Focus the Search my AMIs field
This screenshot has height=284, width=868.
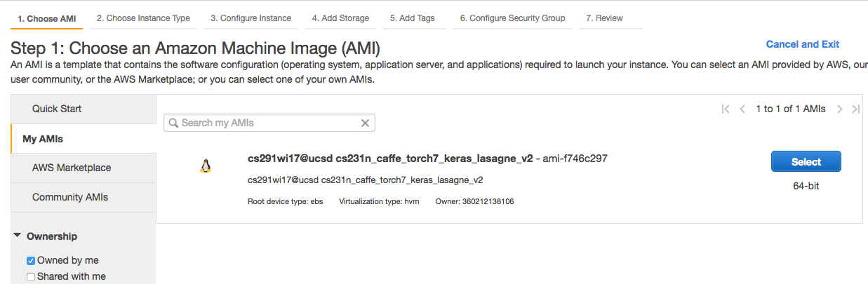269,123
